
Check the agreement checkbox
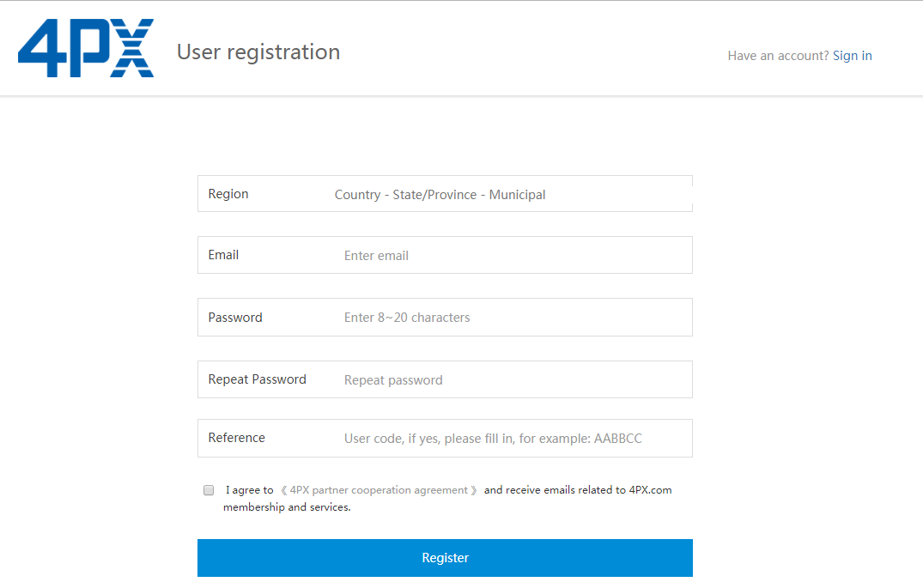(209, 489)
